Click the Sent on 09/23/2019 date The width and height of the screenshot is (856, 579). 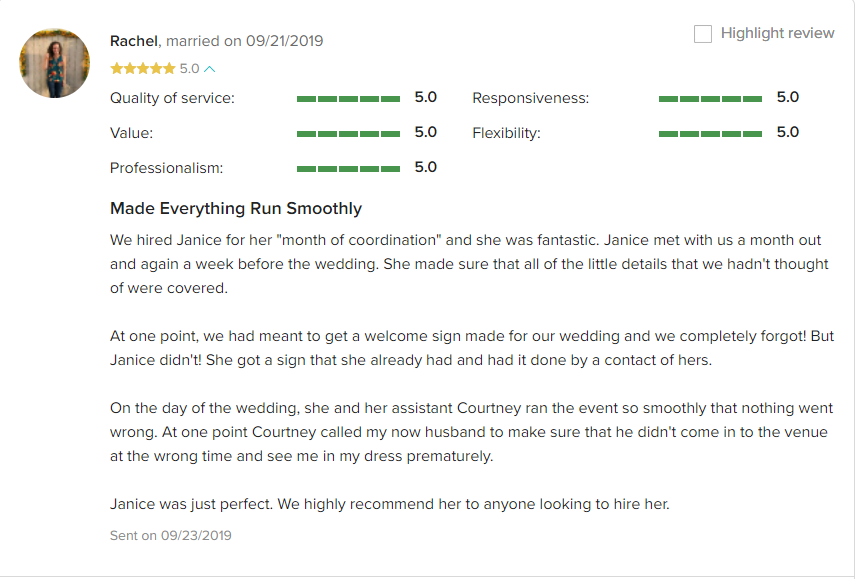(171, 535)
